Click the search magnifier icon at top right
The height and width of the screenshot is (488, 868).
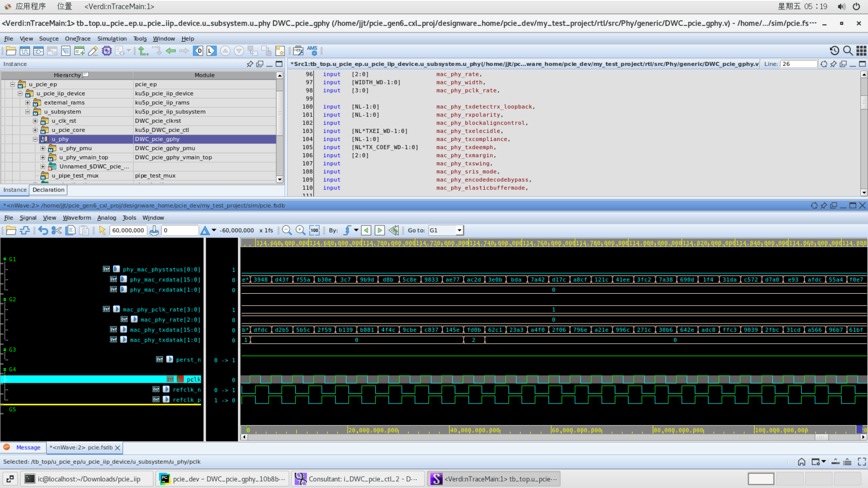click(848, 51)
